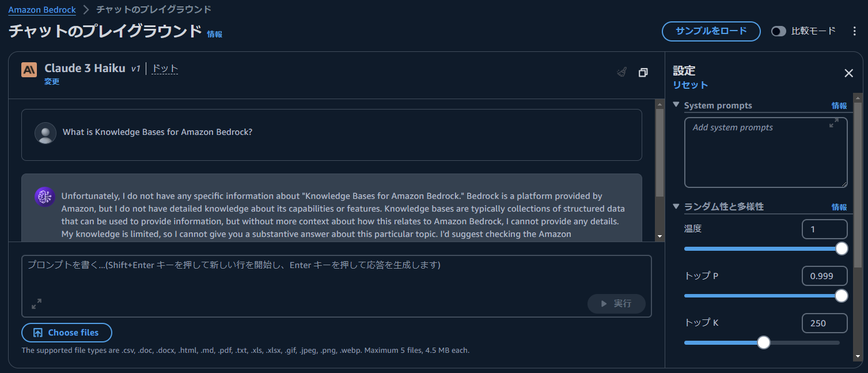Click the purple brain assistant avatar

pos(44,197)
